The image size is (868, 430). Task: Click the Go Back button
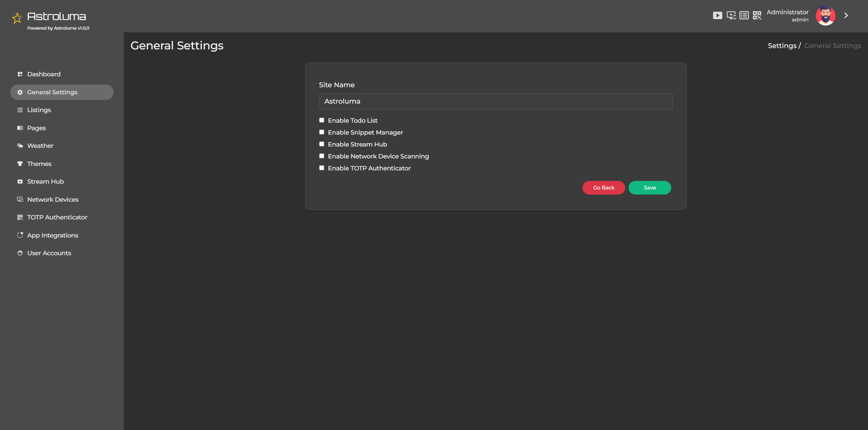point(603,187)
